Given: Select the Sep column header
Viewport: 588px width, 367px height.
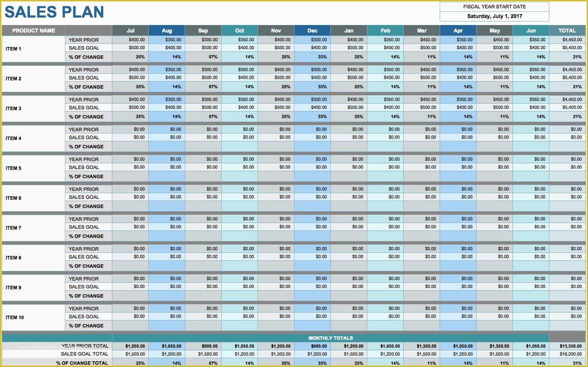Looking at the screenshot, I should tap(203, 31).
